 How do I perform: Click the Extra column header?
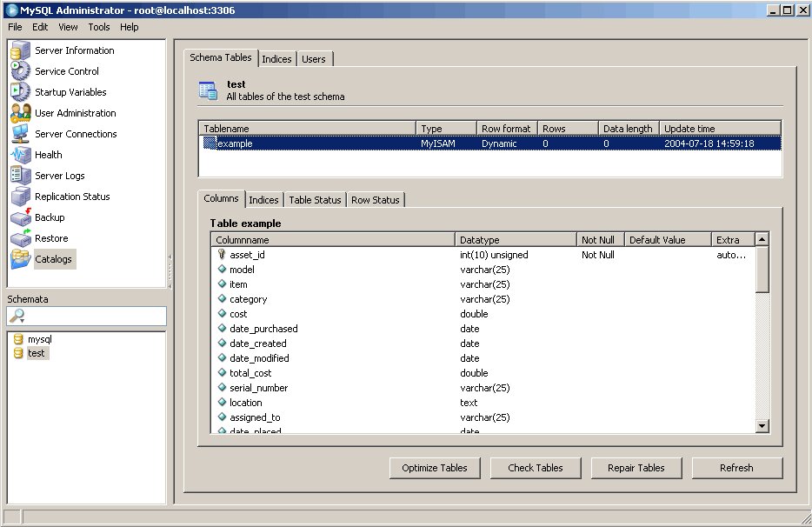point(733,240)
